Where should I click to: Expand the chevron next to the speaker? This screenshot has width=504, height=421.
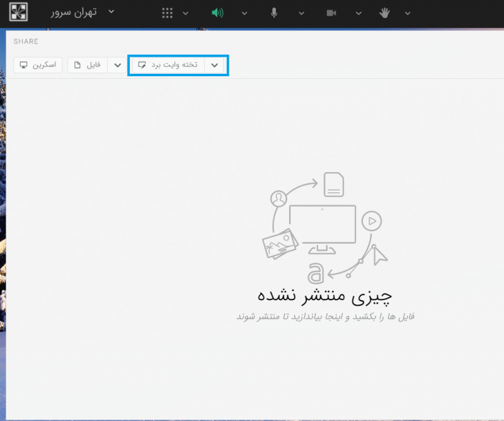coord(244,13)
